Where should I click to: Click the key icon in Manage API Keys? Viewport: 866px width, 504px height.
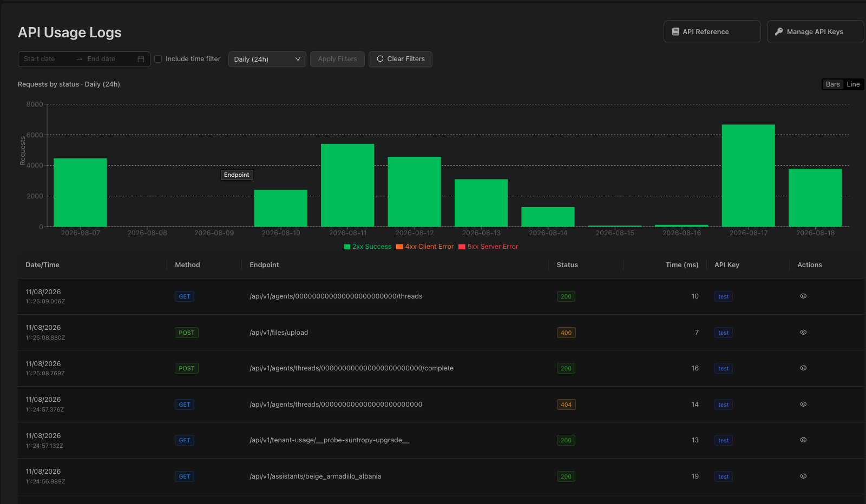[x=779, y=32]
